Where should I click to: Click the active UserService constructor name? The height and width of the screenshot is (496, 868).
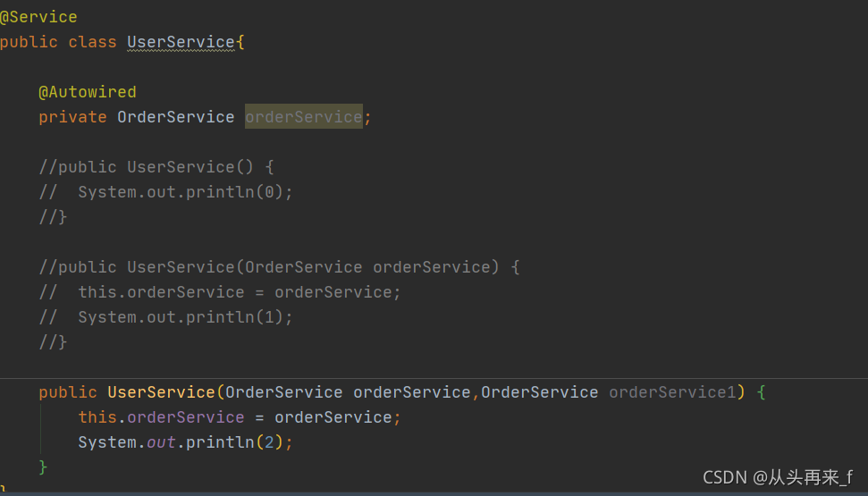pos(161,392)
